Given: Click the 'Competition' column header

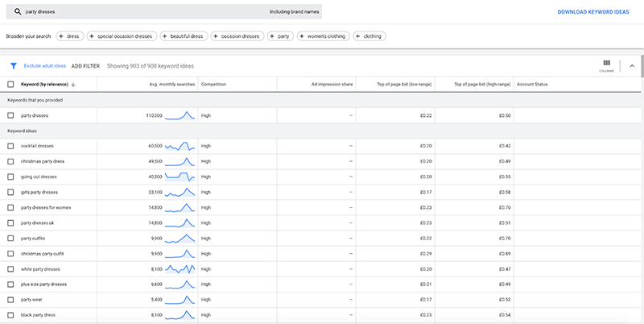Looking at the screenshot, I should click(213, 85).
